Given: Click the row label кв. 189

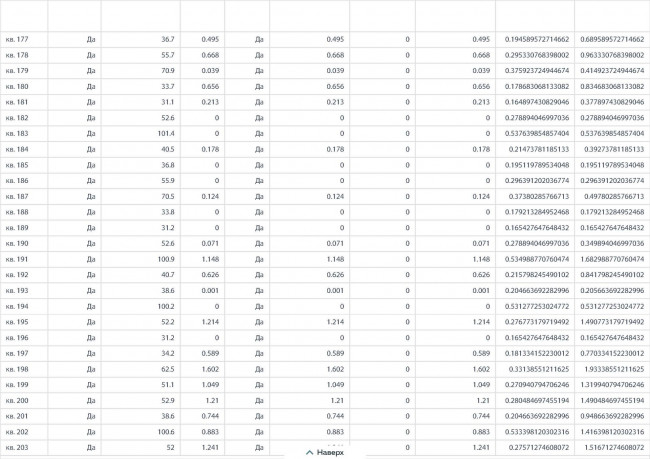Looking at the screenshot, I should coord(17,228).
